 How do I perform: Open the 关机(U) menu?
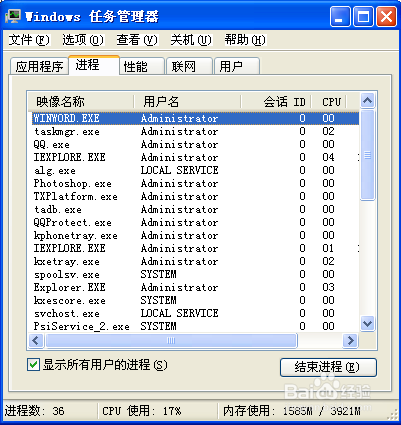[191, 40]
